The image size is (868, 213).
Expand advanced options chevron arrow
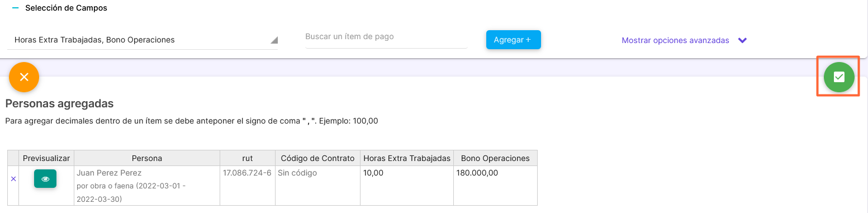pos(742,40)
